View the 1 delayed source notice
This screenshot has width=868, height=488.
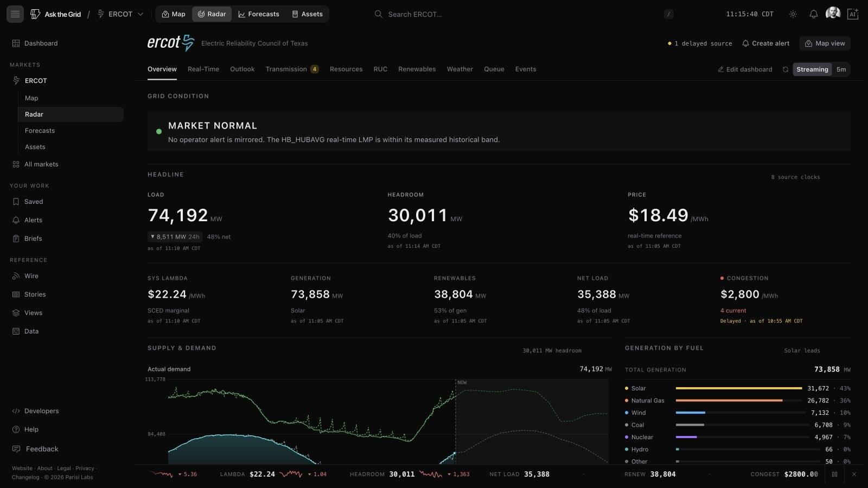700,43
